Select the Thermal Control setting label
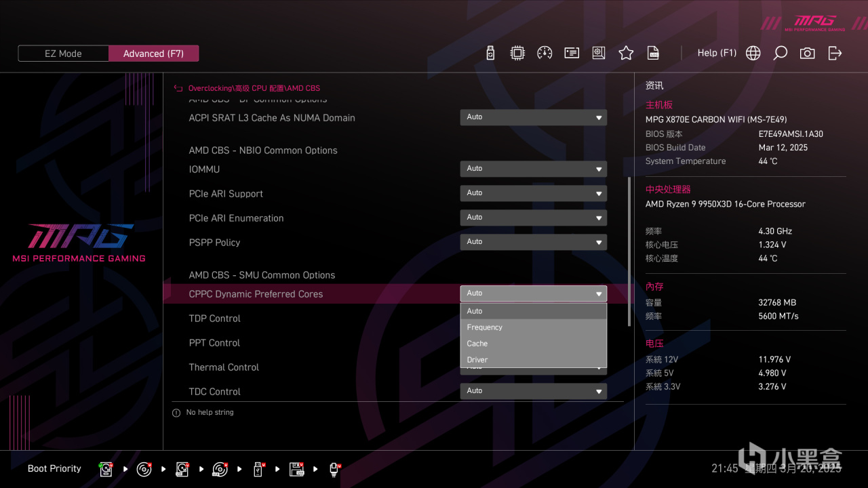The width and height of the screenshot is (868, 488). [x=224, y=367]
